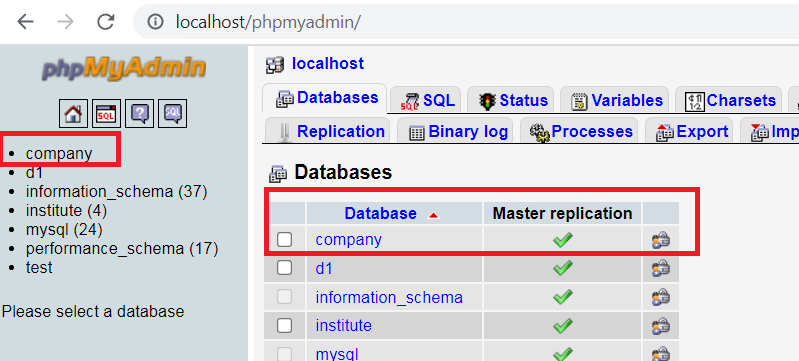The image size is (799, 361).
Task: Click the Databases heading icon
Action: [278, 173]
